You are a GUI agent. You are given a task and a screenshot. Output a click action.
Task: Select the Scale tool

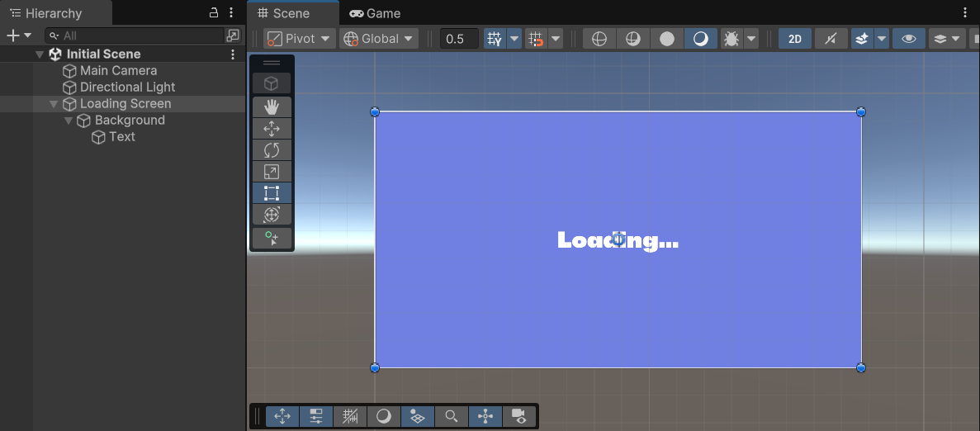click(272, 172)
